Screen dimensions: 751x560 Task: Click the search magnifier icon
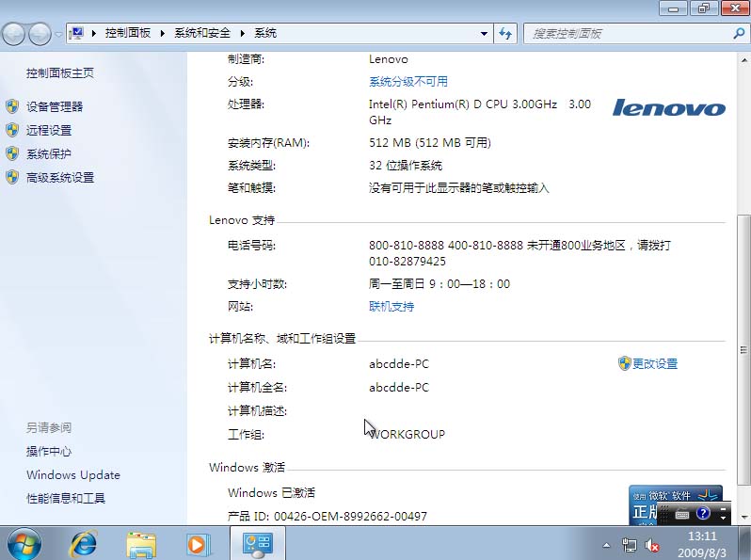point(739,33)
